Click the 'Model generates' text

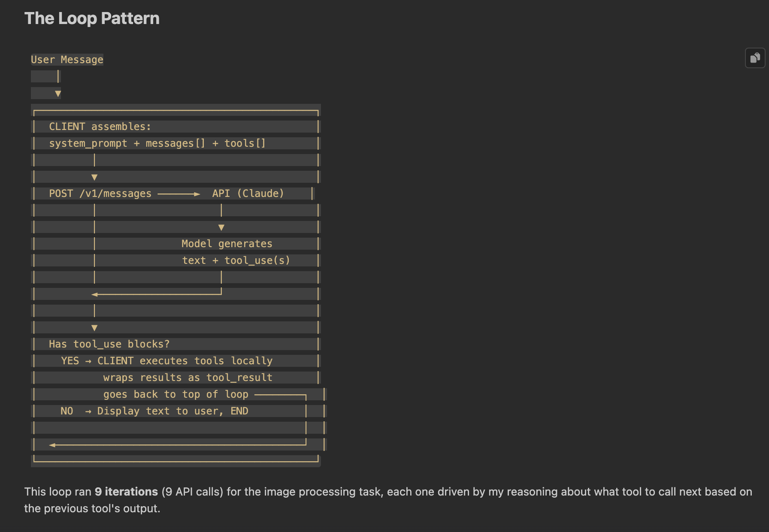(227, 244)
